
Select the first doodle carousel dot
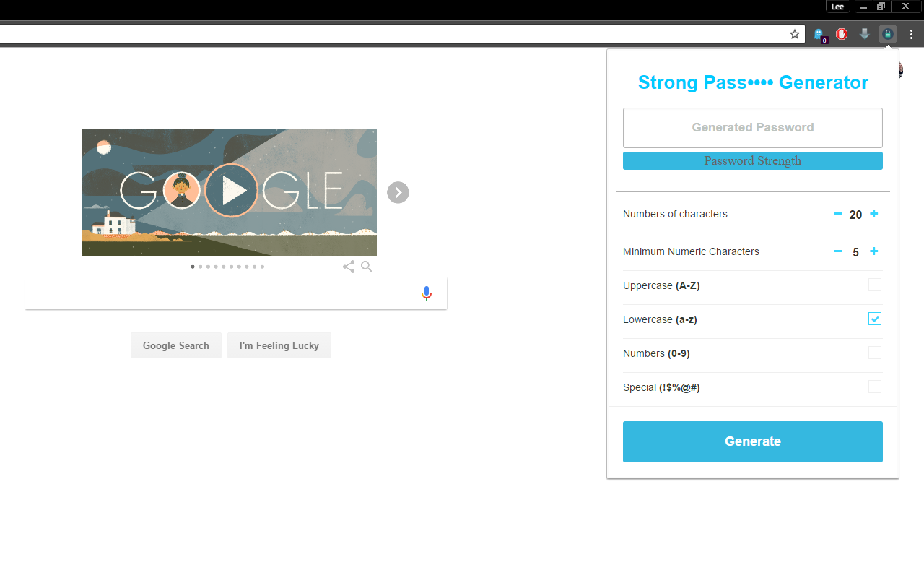point(193,267)
